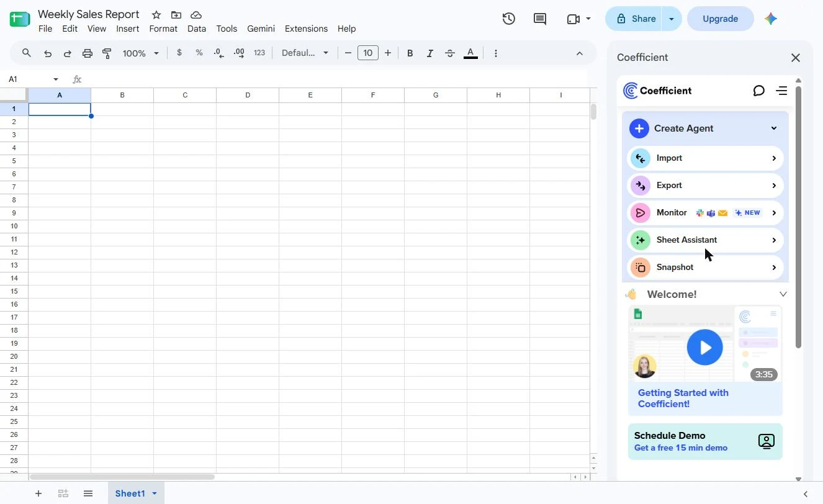
Task: Open the zoom level dropdown
Action: [x=141, y=53]
